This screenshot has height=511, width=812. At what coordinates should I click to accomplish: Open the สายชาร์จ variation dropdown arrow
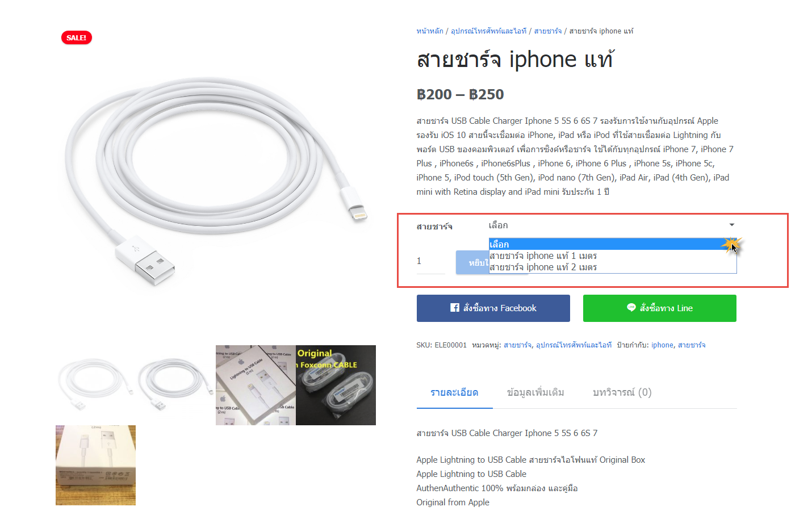731,225
